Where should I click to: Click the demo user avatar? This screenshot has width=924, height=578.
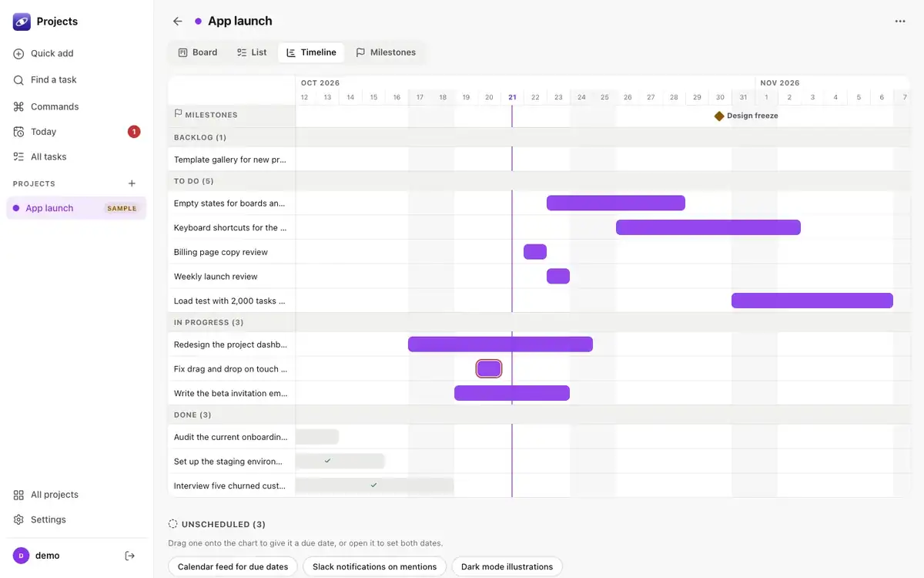point(21,556)
